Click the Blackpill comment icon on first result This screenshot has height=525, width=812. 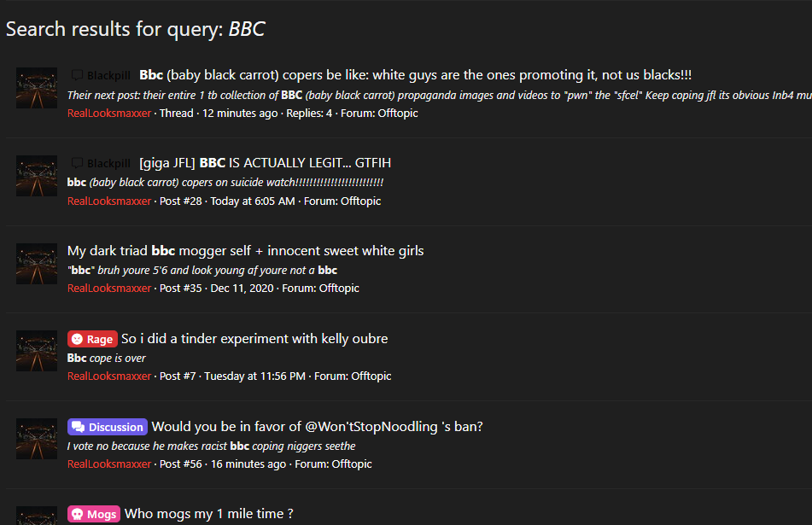click(x=77, y=75)
